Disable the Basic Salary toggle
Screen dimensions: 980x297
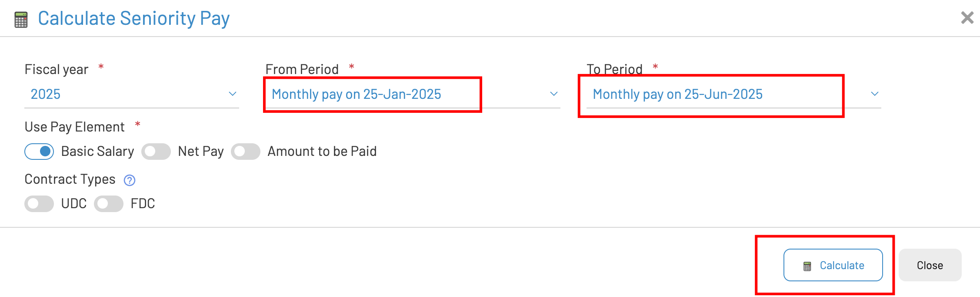tap(39, 152)
